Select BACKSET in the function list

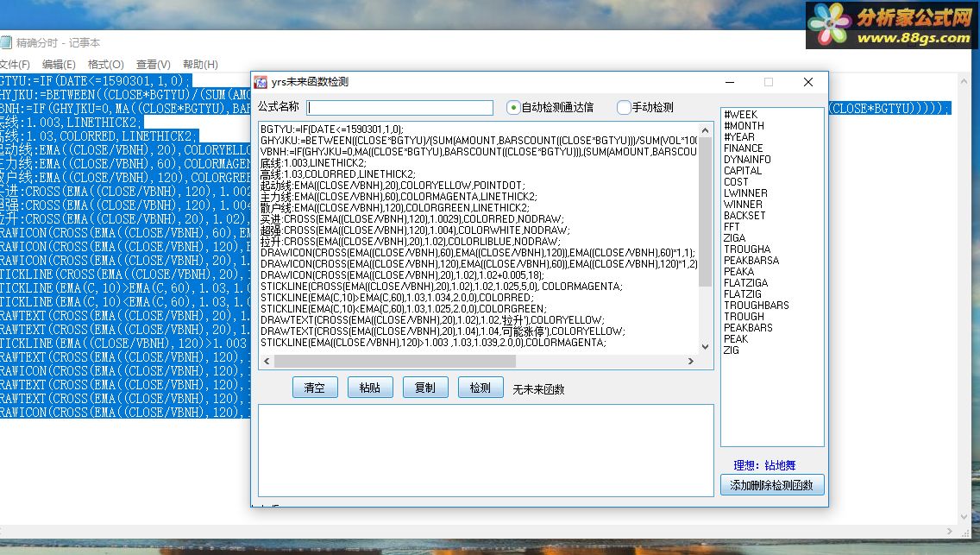[744, 216]
